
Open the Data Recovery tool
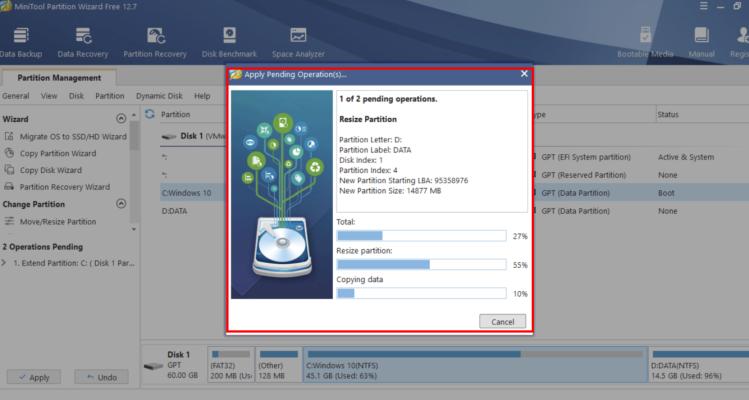point(83,43)
